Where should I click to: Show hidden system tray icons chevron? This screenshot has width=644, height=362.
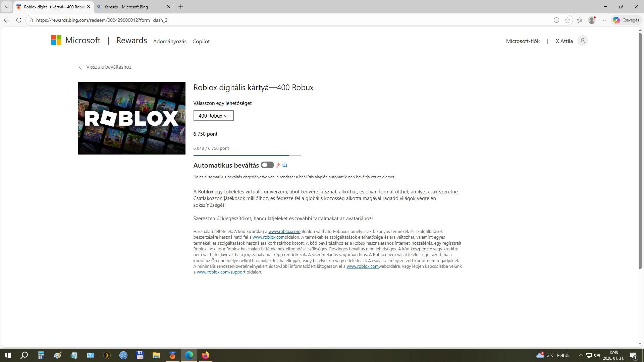pyautogui.click(x=581, y=355)
